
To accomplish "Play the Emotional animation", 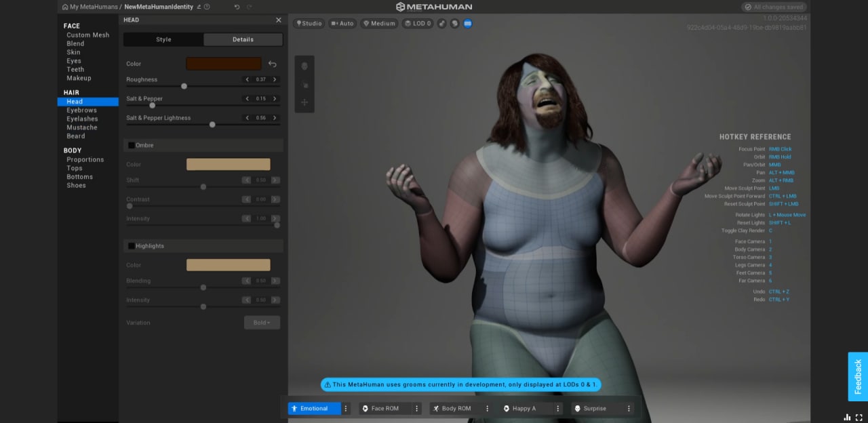I will point(314,408).
